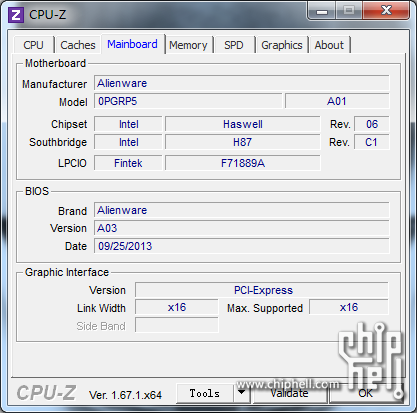417x413 pixels.
Task: Click the CPU-Z purple Z title icon
Action: (16, 15)
